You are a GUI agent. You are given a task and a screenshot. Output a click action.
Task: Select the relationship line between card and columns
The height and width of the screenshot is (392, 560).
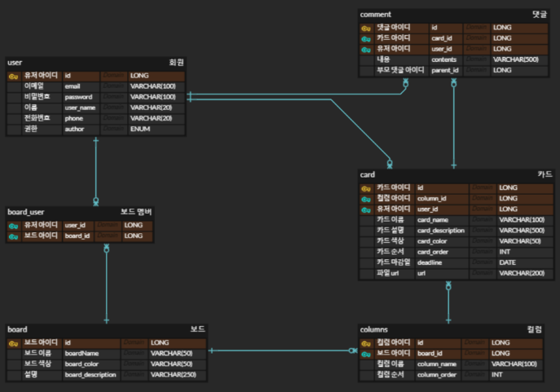pos(448,302)
